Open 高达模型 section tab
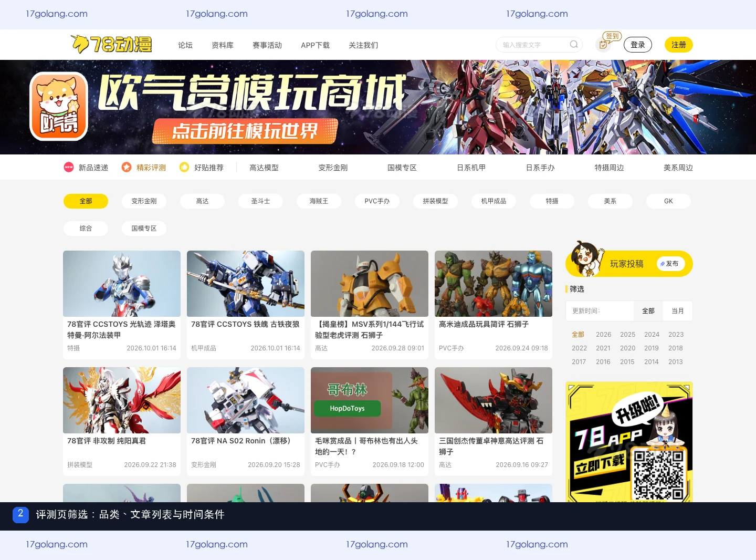Image resolution: width=756 pixels, height=560 pixels. point(264,168)
